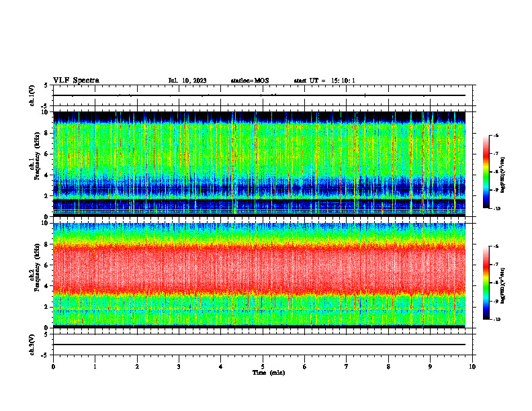Click the ch.2 frequency tick "2"

46,307
